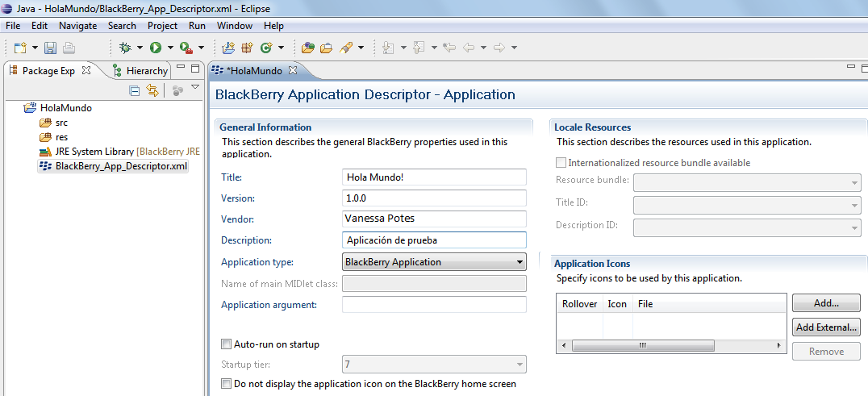Image resolution: width=868 pixels, height=396 pixels.
Task: Tick Internationalized resource bundle available checkbox
Action: pos(561,163)
